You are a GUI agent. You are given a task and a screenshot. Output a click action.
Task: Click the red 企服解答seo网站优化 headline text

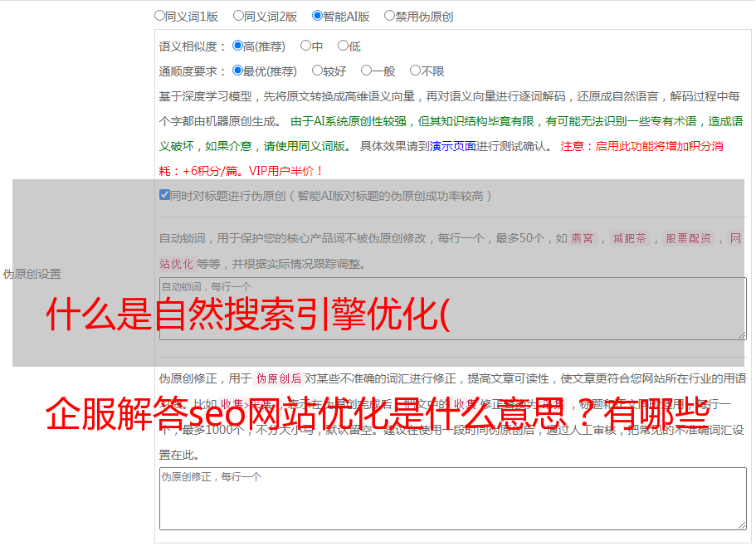pos(375,414)
